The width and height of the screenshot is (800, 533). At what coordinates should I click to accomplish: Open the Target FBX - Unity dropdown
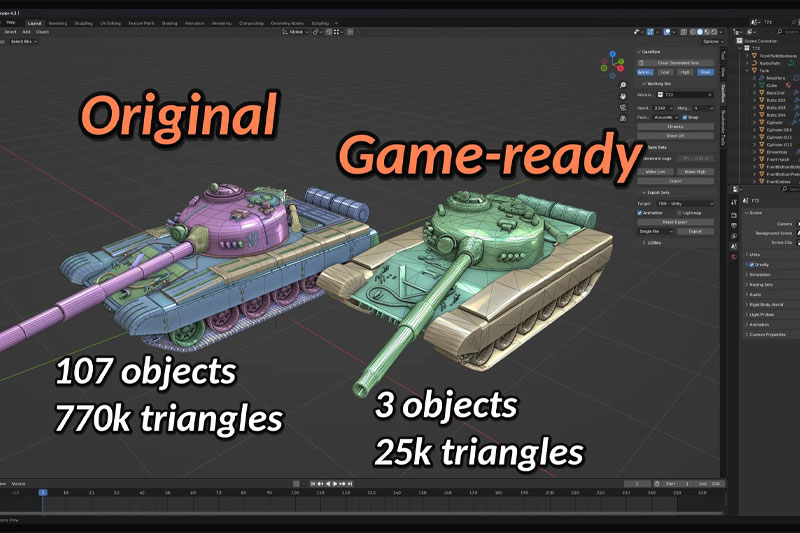(684, 204)
